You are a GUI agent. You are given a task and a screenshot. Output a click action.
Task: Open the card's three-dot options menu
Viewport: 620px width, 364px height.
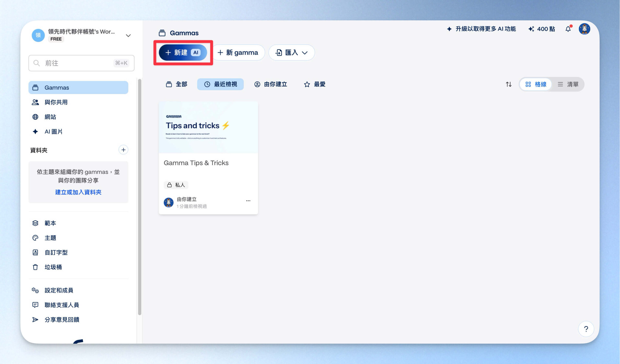pos(248,201)
